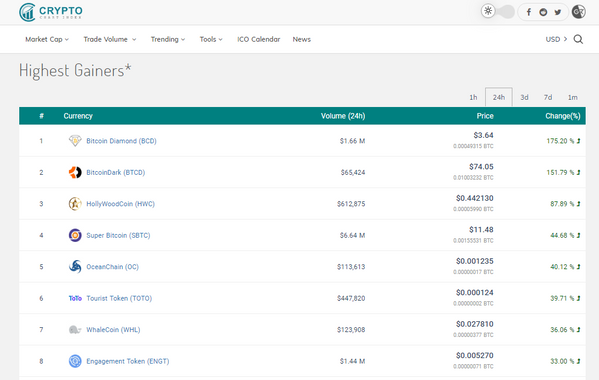Click the translate language icon in header
Image resolution: width=599 pixels, height=380 pixels.
[579, 12]
